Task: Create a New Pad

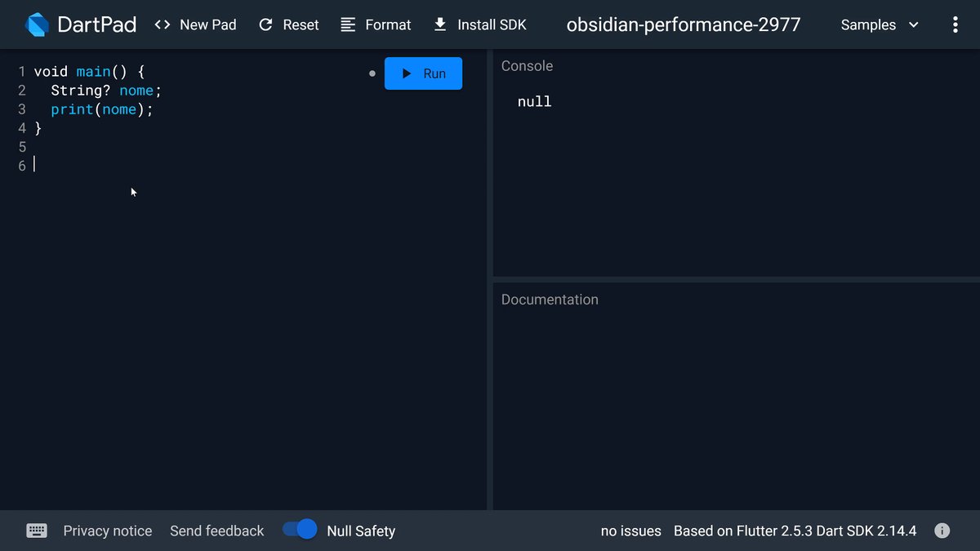Action: tap(196, 24)
